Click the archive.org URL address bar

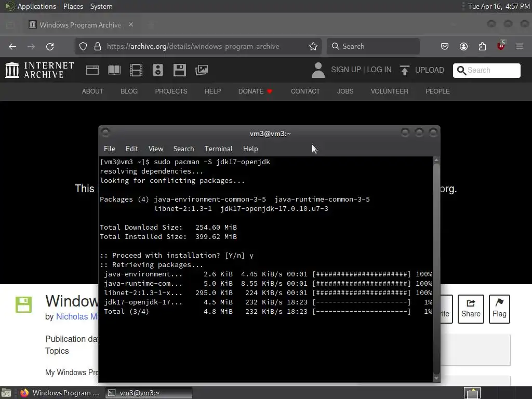pyautogui.click(x=193, y=46)
